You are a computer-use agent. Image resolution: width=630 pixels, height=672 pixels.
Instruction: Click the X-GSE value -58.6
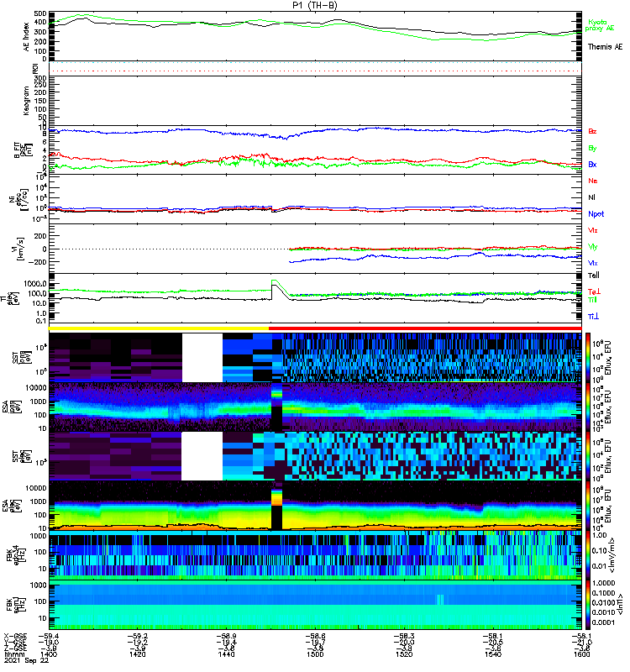click(x=315, y=636)
